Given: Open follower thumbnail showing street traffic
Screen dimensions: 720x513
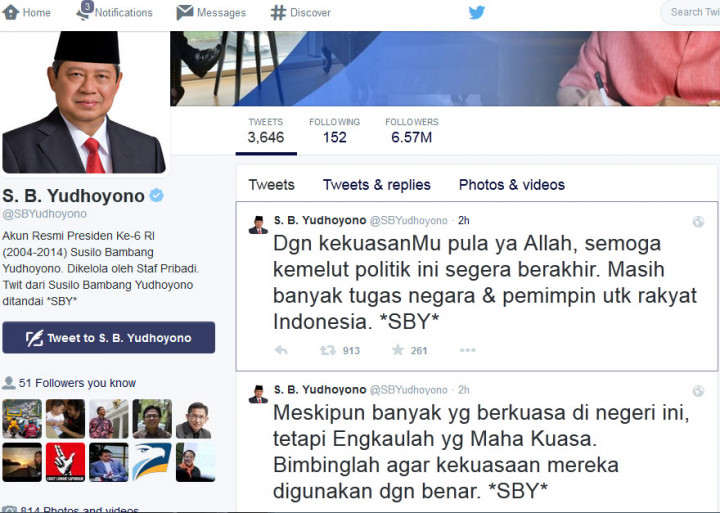Looking at the screenshot, I should point(22,418).
